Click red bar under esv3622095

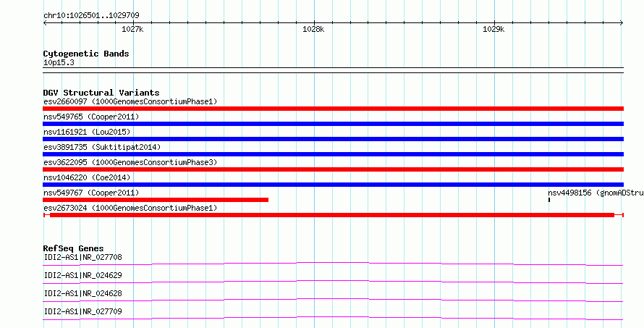pos(333,169)
